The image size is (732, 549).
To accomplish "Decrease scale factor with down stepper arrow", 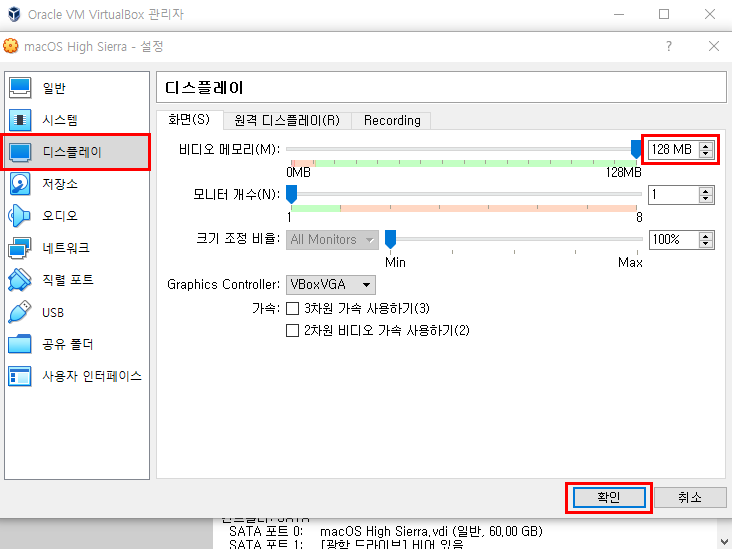I will pos(706,243).
